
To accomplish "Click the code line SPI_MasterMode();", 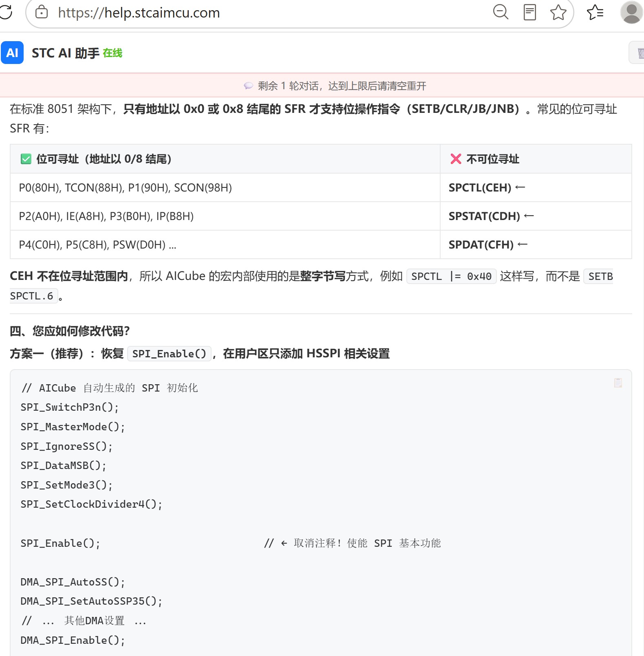I will 73,427.
